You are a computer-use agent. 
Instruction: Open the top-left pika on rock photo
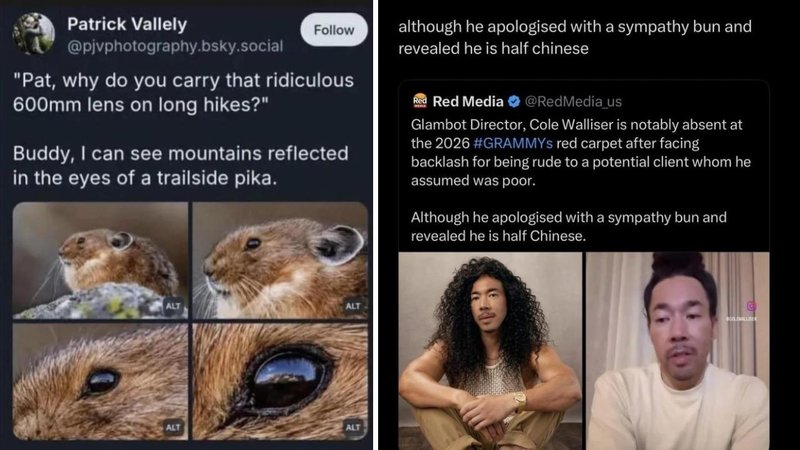(x=100, y=260)
